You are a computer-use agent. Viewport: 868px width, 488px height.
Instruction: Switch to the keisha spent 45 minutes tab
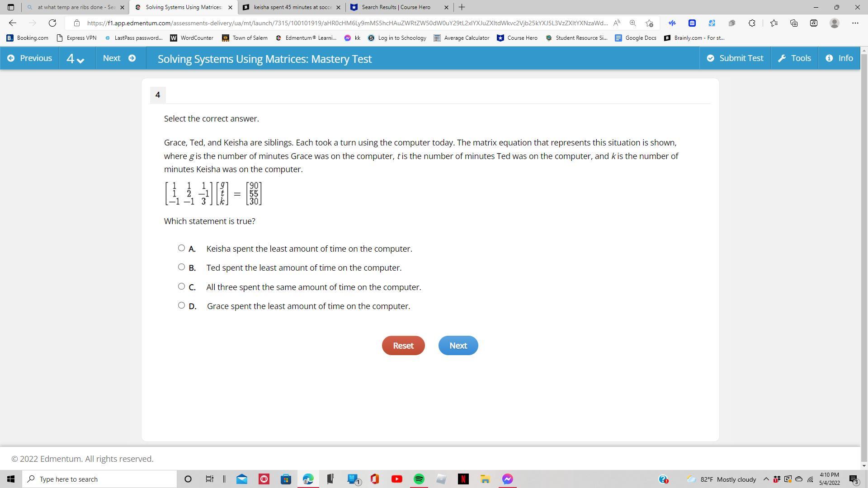292,7
